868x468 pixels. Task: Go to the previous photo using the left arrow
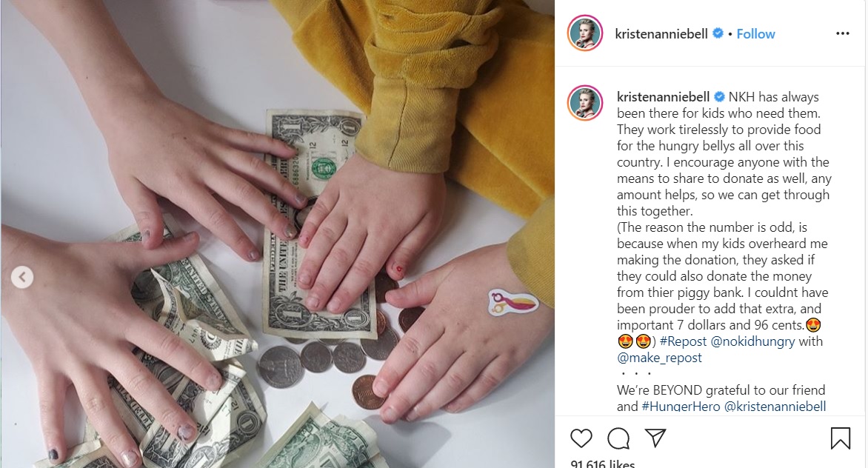coord(22,277)
